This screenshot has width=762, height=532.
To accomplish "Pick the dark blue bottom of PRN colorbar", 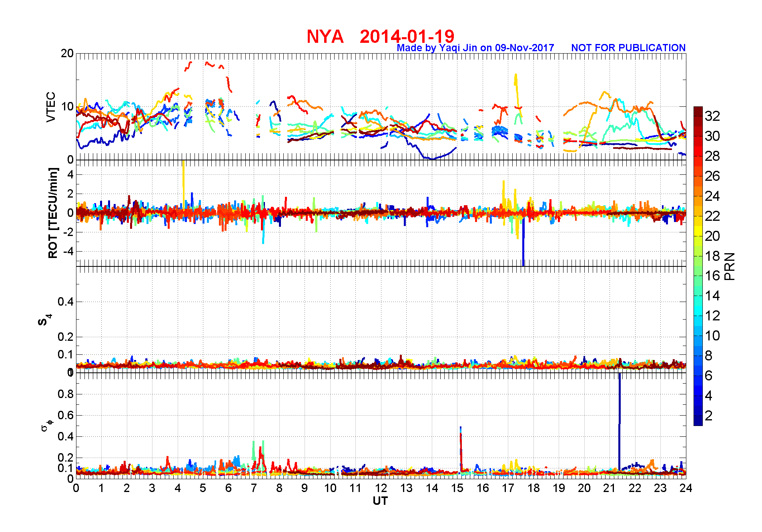I will coord(698,421).
